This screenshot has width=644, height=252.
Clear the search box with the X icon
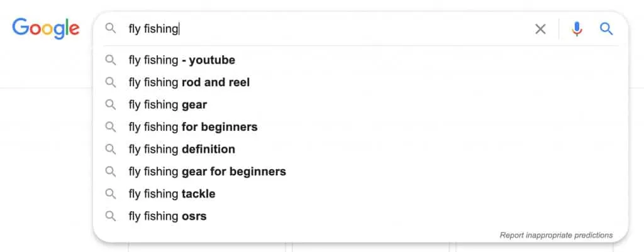[x=540, y=29]
